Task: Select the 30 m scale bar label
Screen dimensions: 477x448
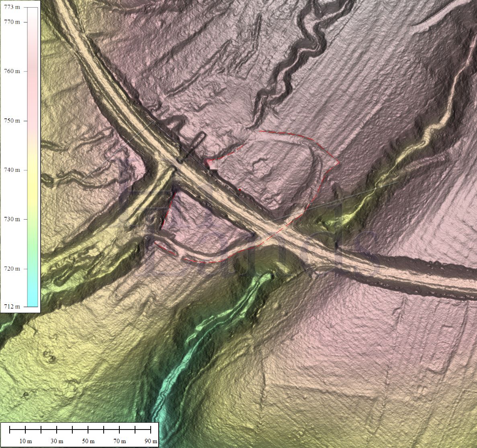Action: click(x=57, y=441)
